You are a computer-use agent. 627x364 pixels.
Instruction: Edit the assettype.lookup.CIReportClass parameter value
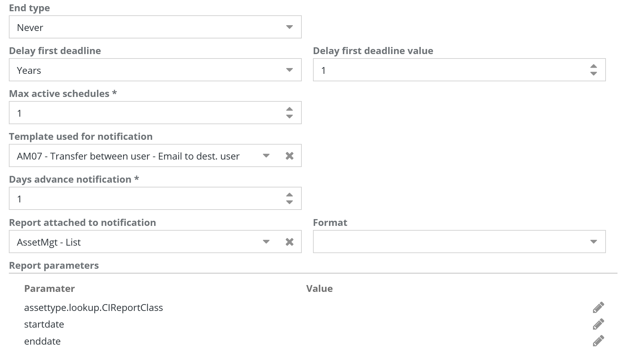tap(598, 308)
